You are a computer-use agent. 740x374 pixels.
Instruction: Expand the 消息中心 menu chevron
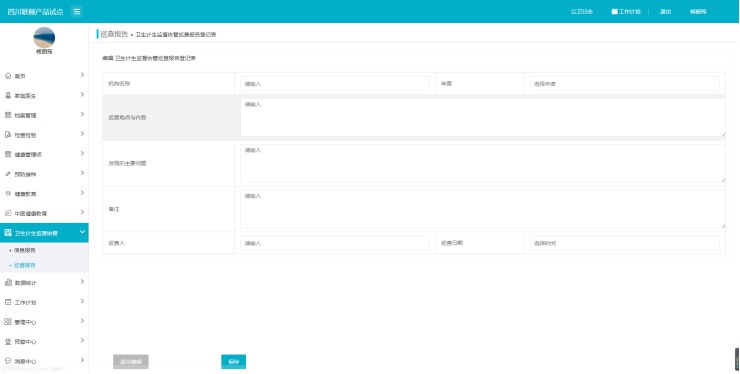tap(82, 360)
